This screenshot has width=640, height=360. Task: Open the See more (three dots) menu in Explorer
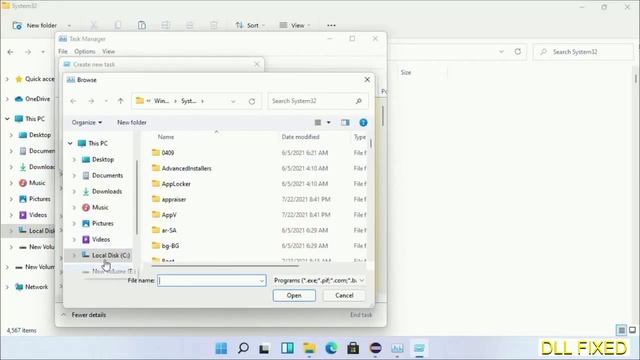click(331, 25)
